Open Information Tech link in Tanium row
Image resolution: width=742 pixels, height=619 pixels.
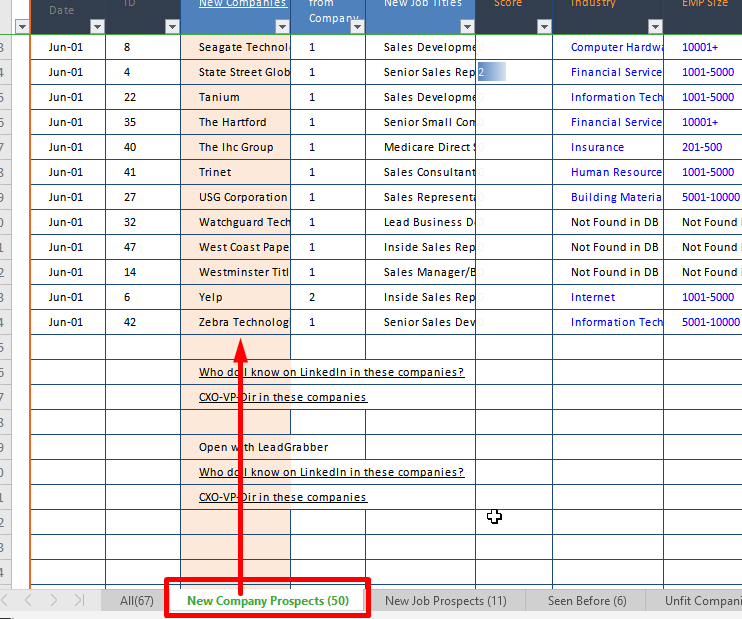(617, 97)
